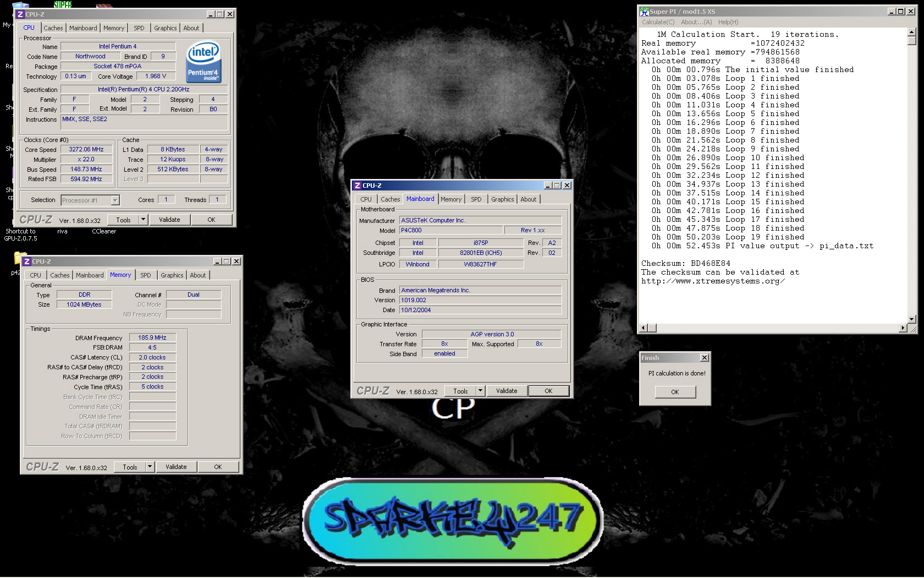The height and width of the screenshot is (578, 924).
Task: Select the riva desktop shortcut label
Action: point(62,231)
